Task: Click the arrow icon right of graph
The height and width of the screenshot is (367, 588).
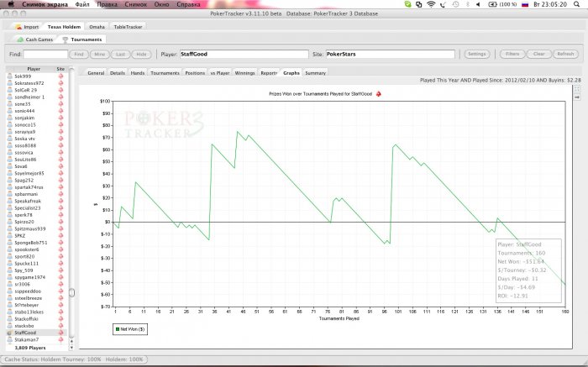Action: (x=577, y=97)
